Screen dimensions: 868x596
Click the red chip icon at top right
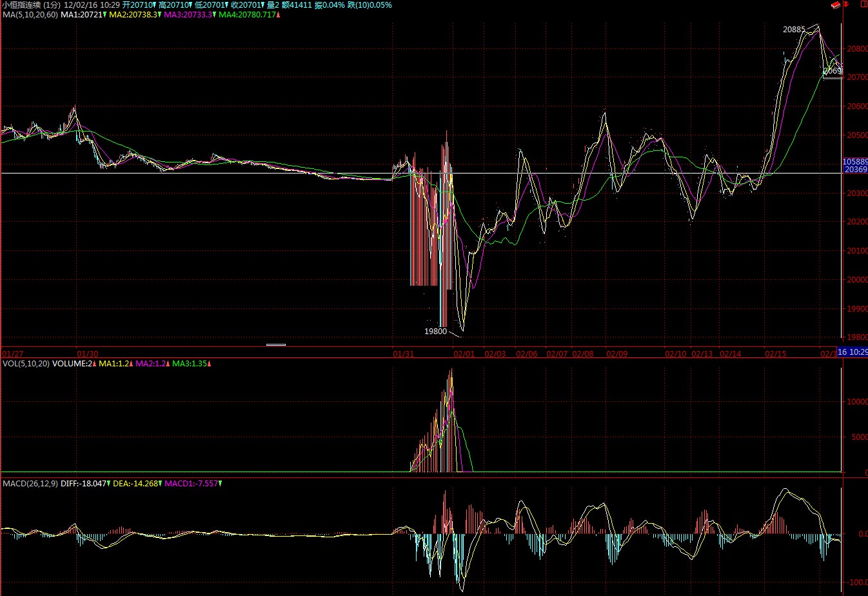tap(835, 5)
